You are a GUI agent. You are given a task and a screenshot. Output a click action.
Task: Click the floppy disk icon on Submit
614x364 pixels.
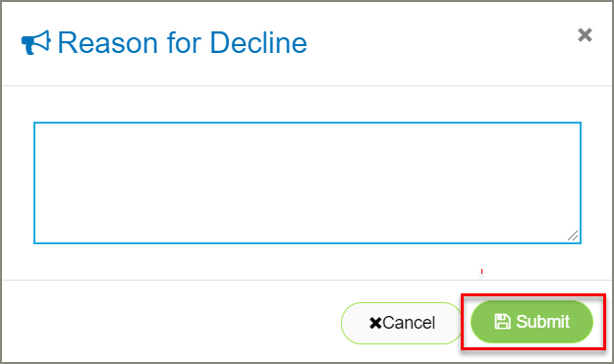pos(502,322)
